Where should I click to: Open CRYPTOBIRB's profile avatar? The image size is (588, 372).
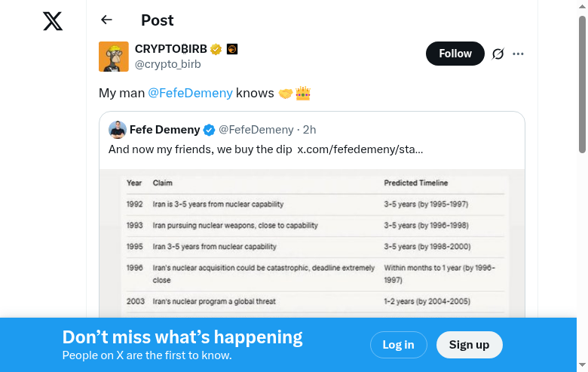click(114, 57)
